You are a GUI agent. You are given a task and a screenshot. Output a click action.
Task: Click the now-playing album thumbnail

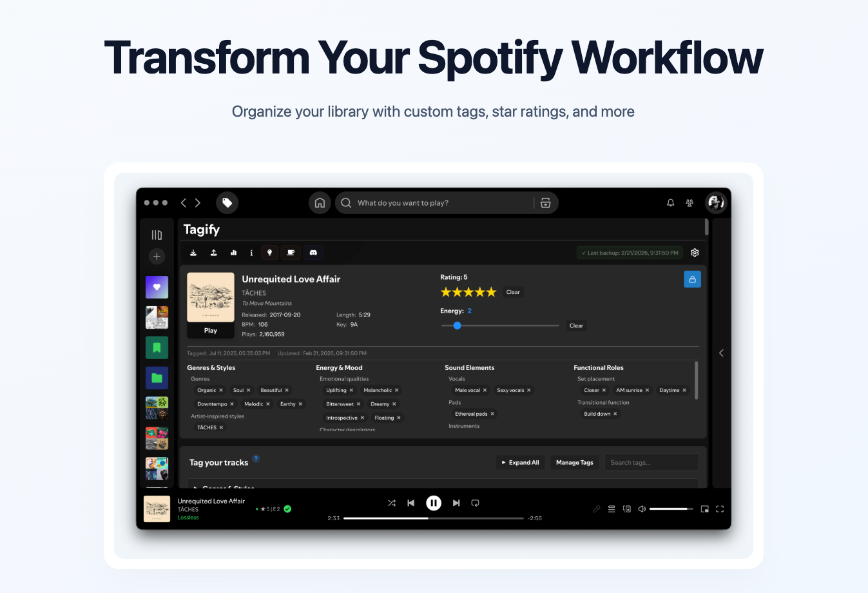click(157, 509)
